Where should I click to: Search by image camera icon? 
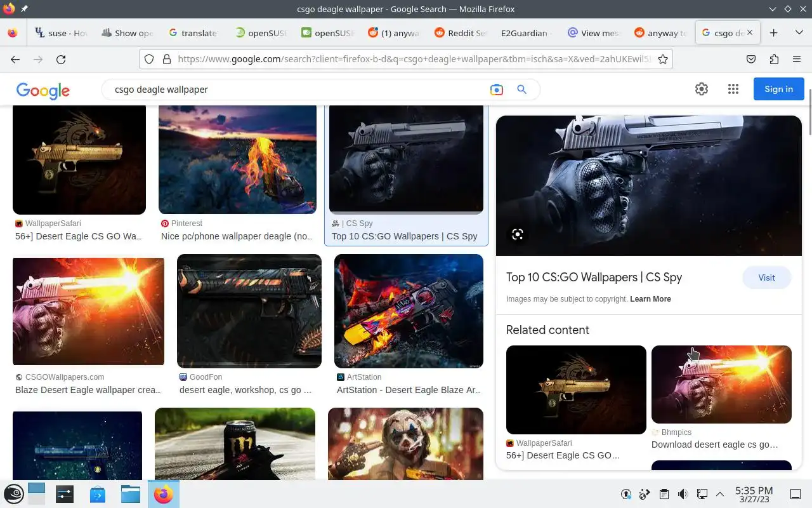click(497, 90)
